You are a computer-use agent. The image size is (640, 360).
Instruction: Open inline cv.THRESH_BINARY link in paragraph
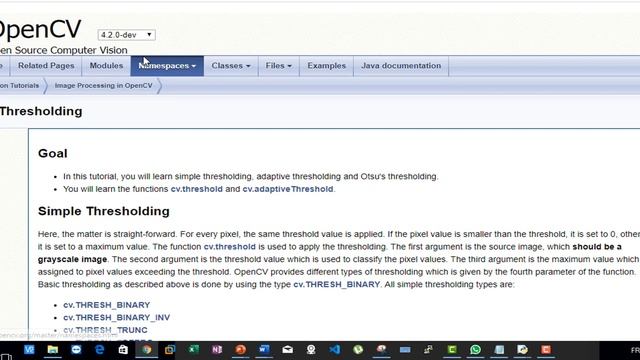click(x=337, y=284)
